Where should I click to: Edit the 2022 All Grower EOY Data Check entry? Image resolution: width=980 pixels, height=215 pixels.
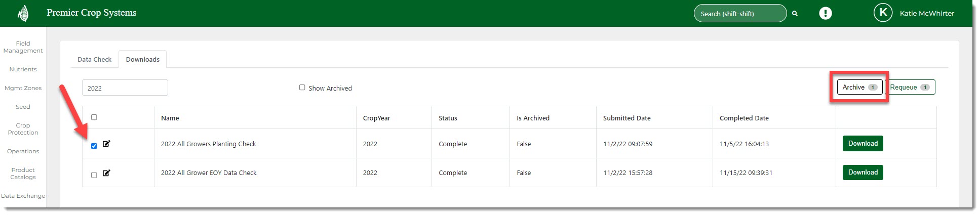(106, 173)
